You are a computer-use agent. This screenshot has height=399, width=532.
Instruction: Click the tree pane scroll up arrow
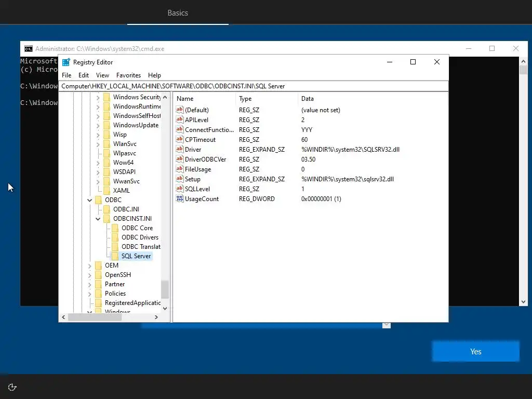pos(165,97)
